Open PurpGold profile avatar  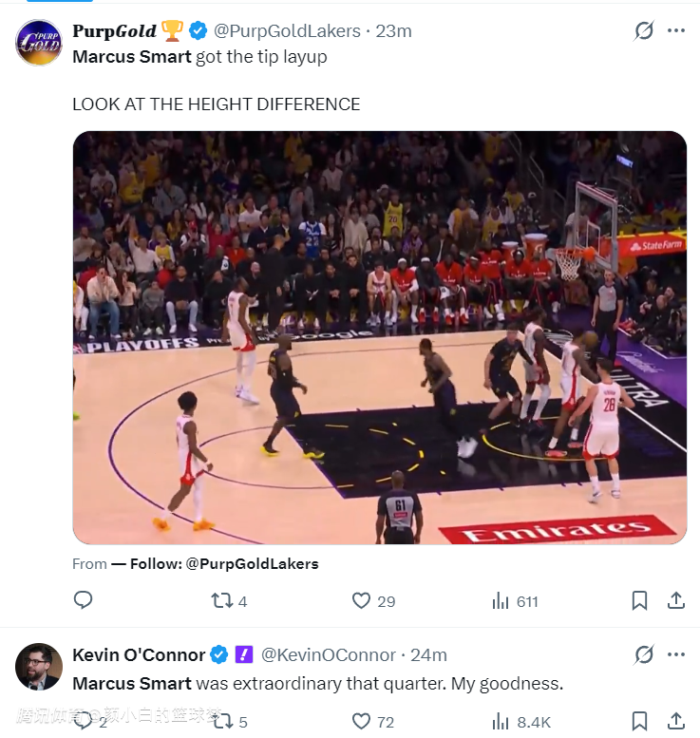[x=39, y=42]
